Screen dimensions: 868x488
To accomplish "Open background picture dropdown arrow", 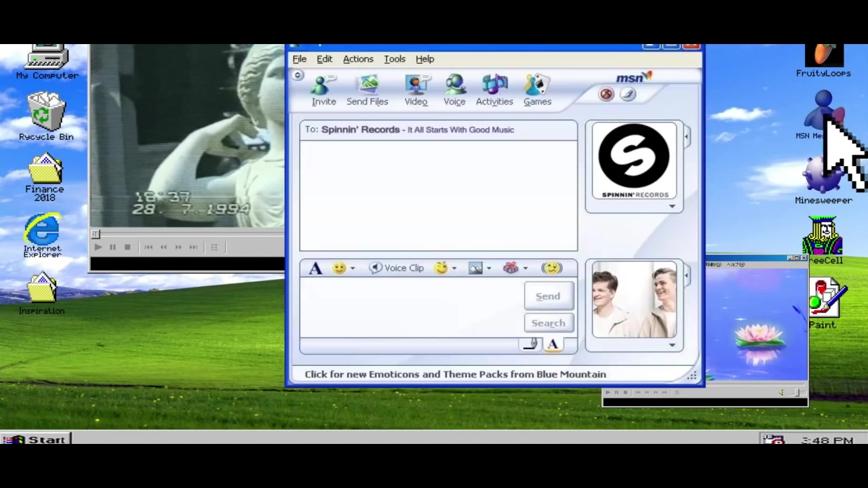I will (x=488, y=268).
